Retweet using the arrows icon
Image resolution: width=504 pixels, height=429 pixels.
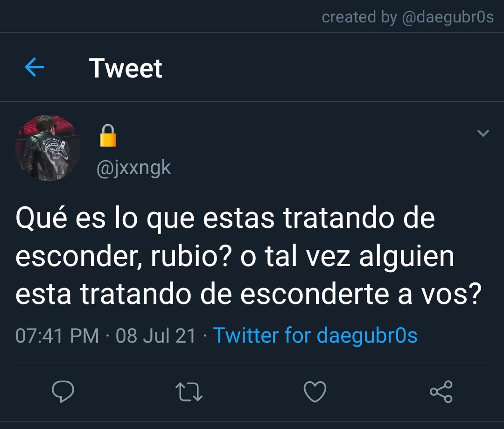[189, 392]
